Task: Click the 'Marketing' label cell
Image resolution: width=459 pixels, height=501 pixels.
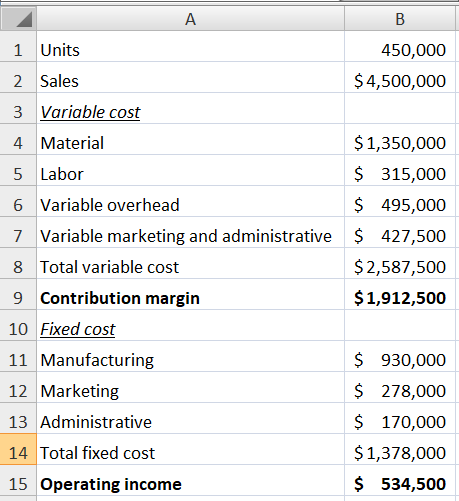Action: (x=190, y=387)
